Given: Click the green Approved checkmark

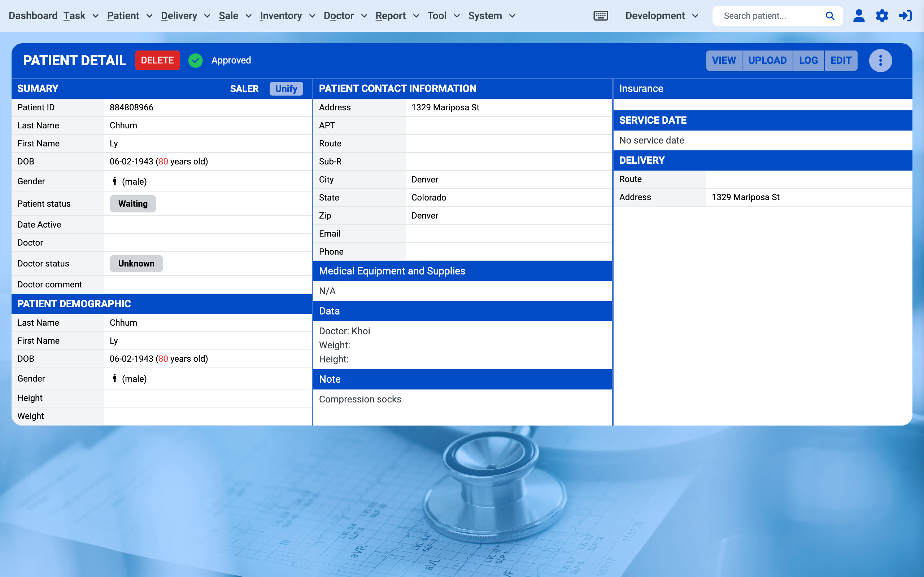Looking at the screenshot, I should click(x=196, y=60).
